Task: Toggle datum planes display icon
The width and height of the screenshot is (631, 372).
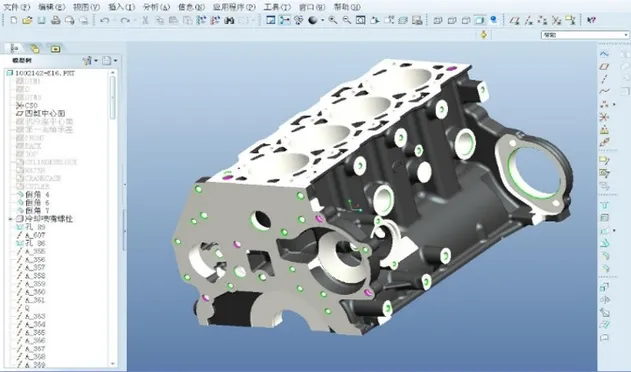Action: pyautogui.click(x=515, y=20)
